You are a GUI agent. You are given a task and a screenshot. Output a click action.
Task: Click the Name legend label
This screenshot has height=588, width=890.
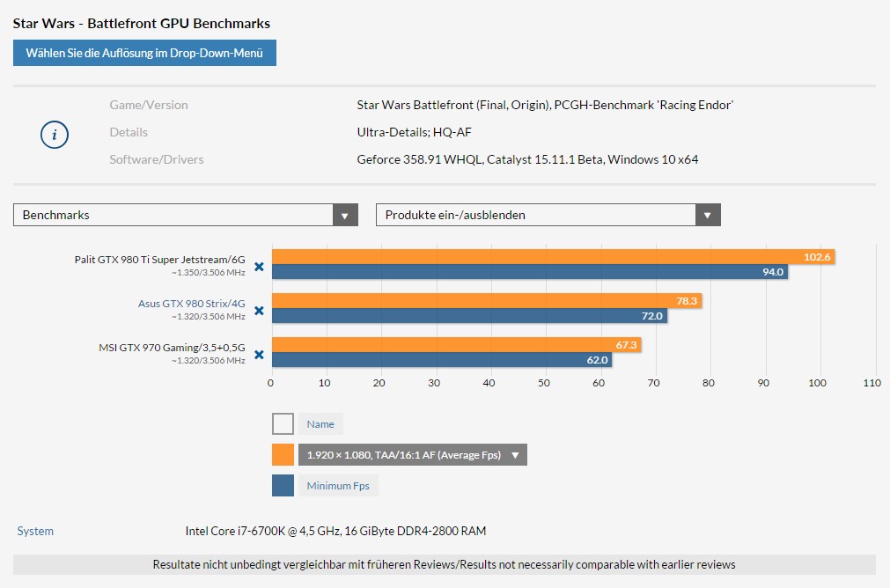point(320,424)
